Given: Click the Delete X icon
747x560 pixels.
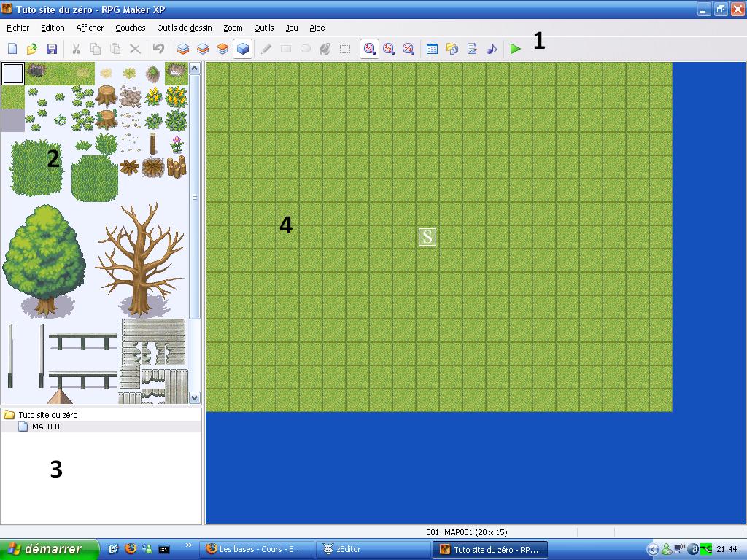Looking at the screenshot, I should (x=135, y=49).
